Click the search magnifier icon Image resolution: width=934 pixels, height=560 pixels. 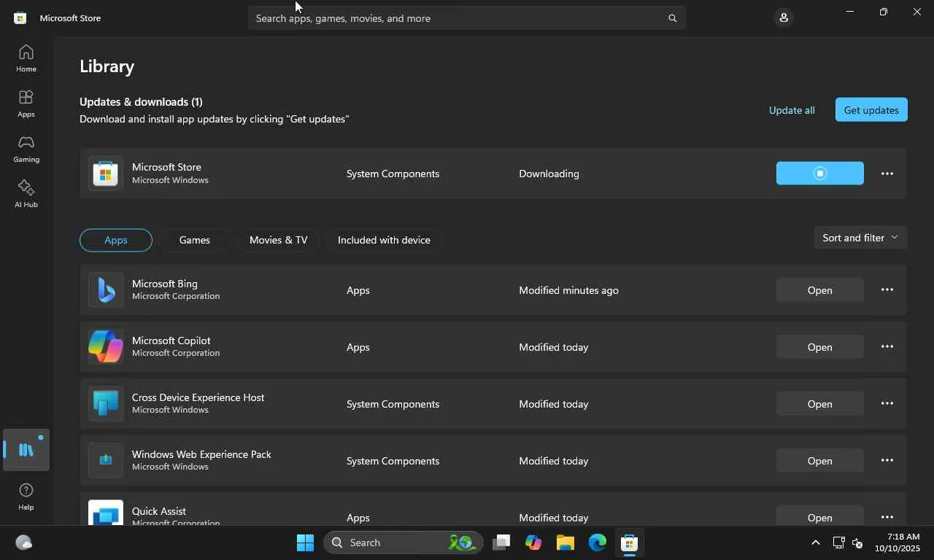pos(673,18)
